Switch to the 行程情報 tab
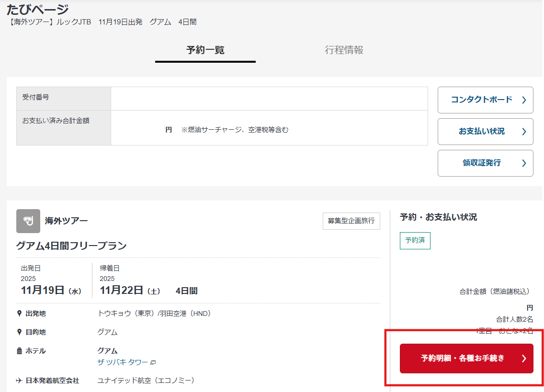Image resolution: width=544 pixels, height=392 pixels. pyautogui.click(x=344, y=50)
